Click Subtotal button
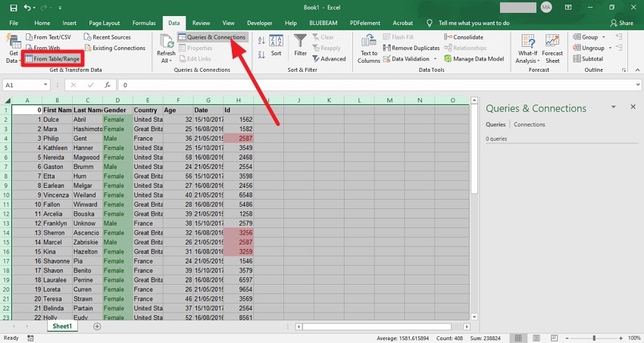Viewport: 644px width, 343px height. [588, 58]
